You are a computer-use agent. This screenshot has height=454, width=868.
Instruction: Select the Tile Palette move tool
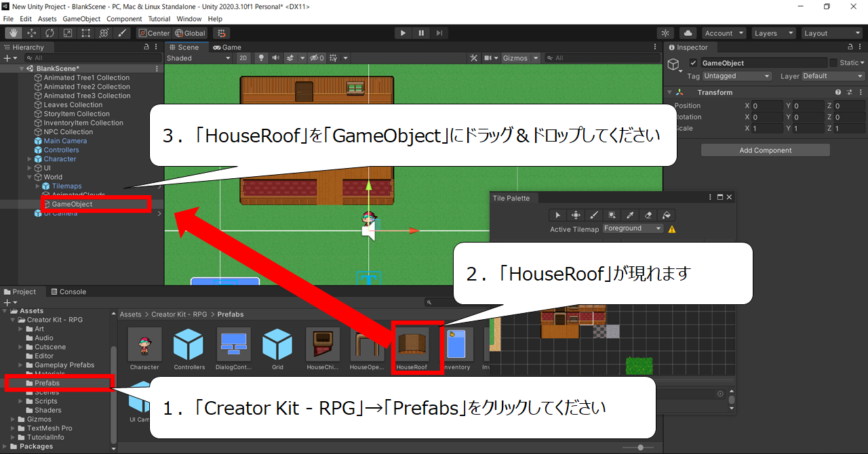click(x=576, y=215)
